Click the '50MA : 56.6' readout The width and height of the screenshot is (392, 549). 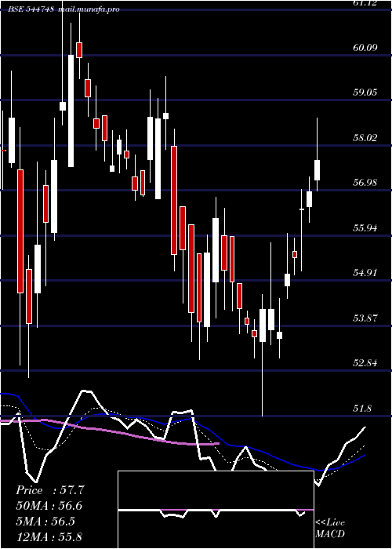click(49, 506)
